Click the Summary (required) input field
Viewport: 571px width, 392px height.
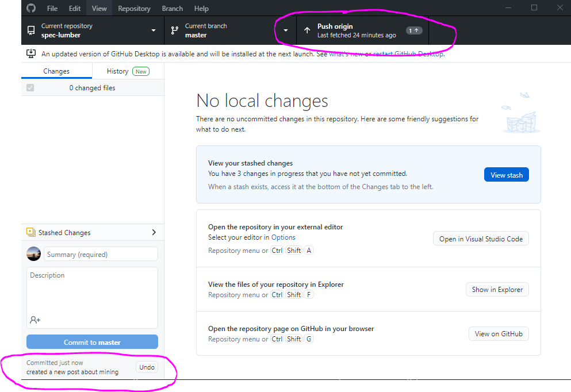(101, 254)
